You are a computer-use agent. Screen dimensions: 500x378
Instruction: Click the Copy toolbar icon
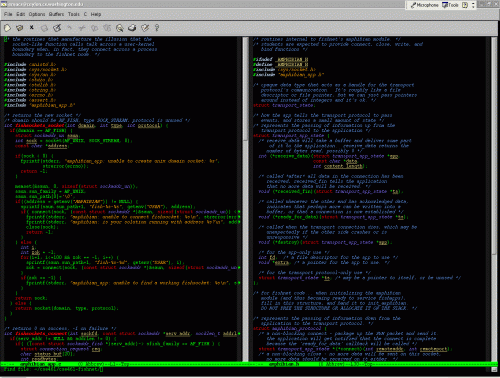coord(95,28)
